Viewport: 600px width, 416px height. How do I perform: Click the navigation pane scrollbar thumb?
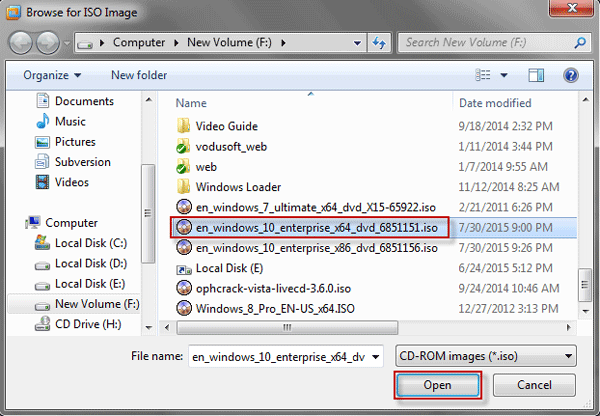(148, 214)
